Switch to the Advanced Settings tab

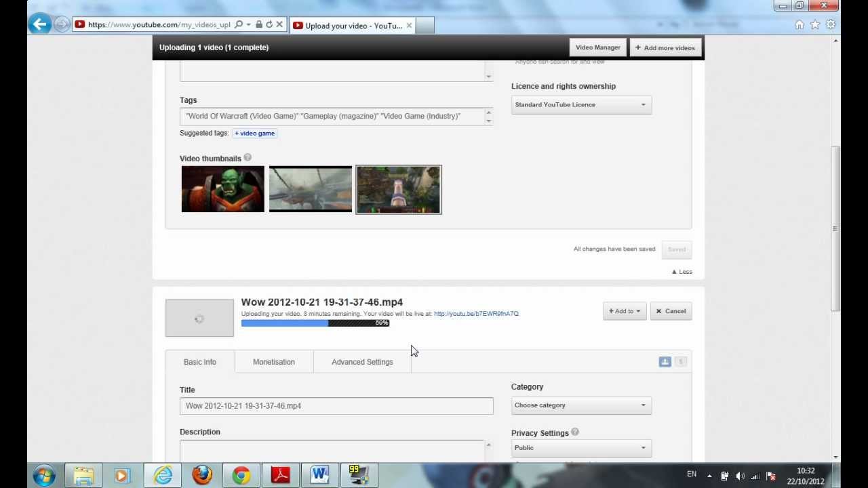click(362, 362)
